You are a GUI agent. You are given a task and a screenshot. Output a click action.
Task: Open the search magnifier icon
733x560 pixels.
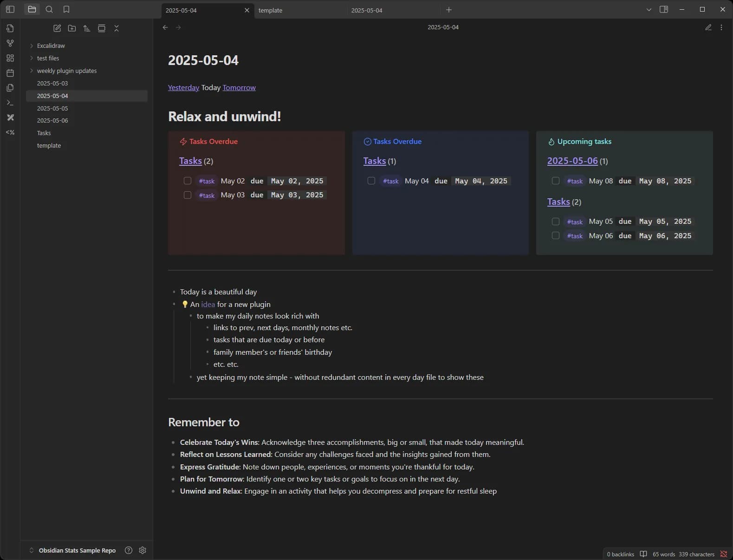(49, 9)
